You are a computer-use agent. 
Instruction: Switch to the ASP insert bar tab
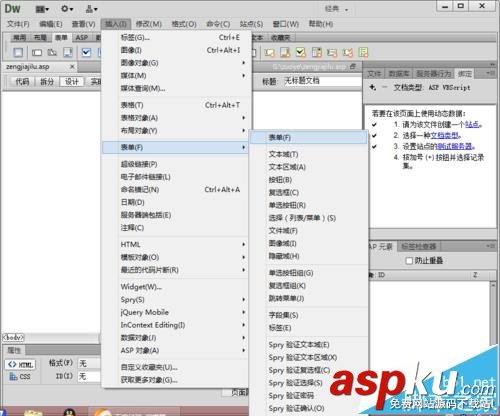82,38
